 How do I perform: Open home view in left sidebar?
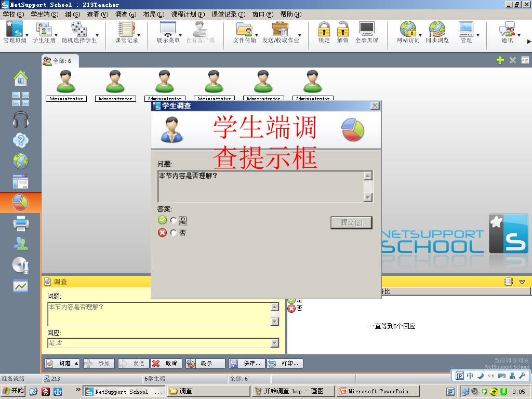21,78
